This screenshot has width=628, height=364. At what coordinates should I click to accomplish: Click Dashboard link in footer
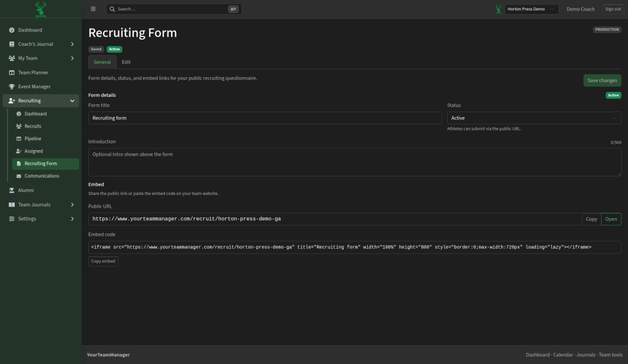click(x=537, y=355)
